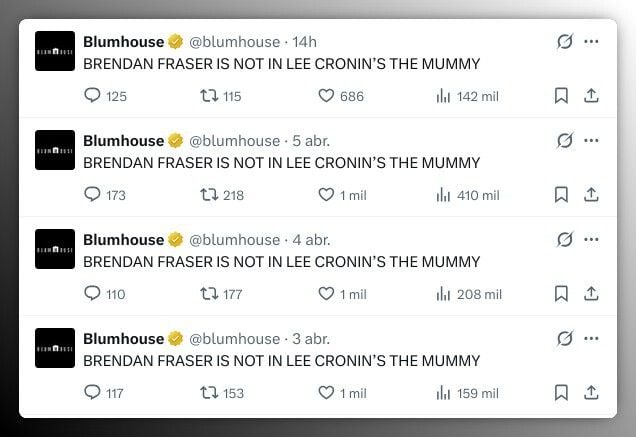Open Grok icon on 14h tweet
This screenshot has width=636, height=437.
(565, 42)
